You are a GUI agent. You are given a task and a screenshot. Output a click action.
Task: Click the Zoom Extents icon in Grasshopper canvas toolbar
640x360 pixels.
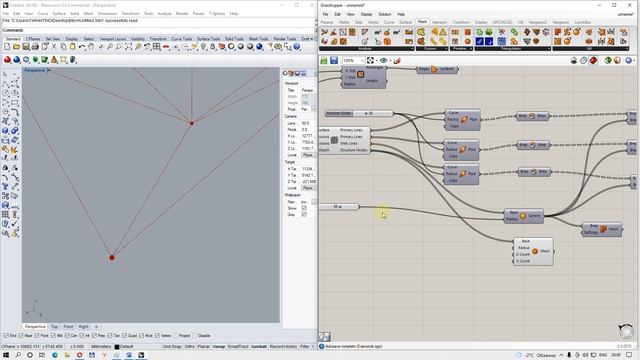[x=371, y=60]
